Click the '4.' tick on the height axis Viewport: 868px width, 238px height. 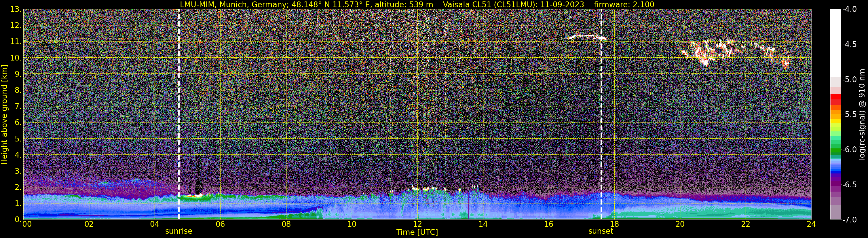[18, 155]
